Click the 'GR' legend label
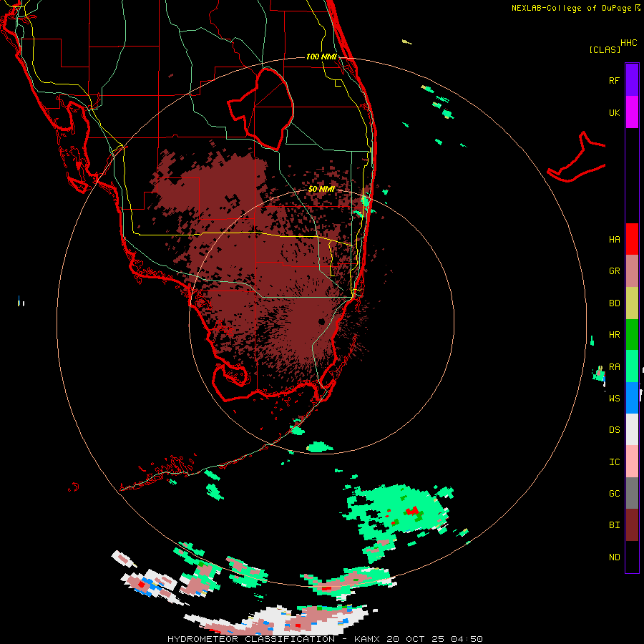 614,271
